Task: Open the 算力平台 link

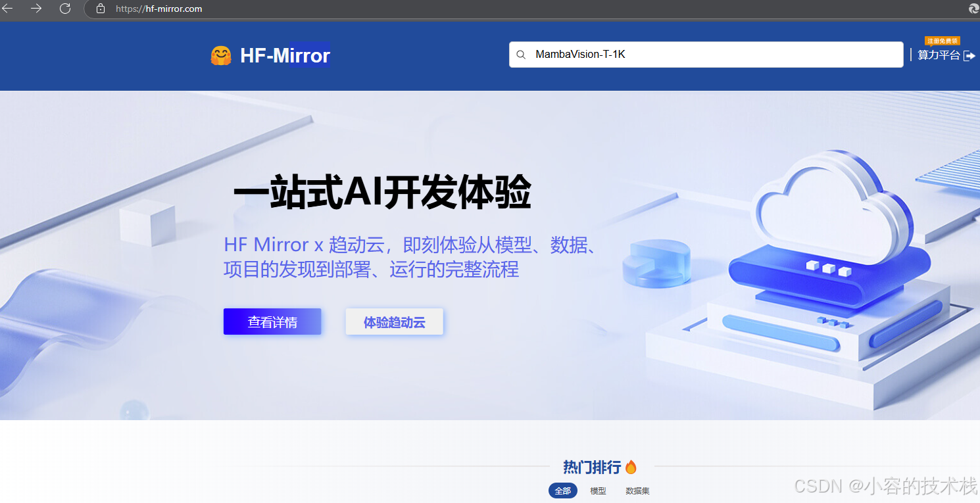Action: (x=939, y=55)
